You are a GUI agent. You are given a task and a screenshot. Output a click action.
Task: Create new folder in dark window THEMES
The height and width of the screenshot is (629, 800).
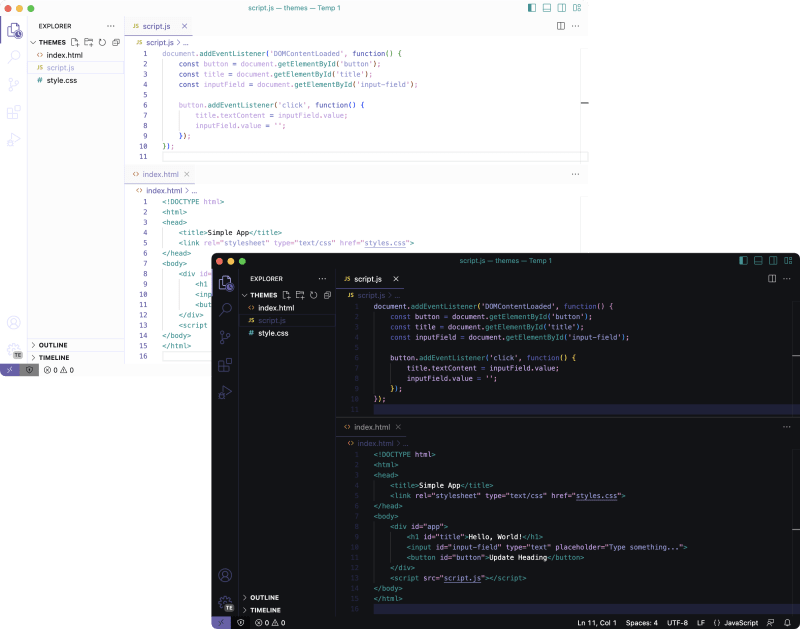[300, 295]
